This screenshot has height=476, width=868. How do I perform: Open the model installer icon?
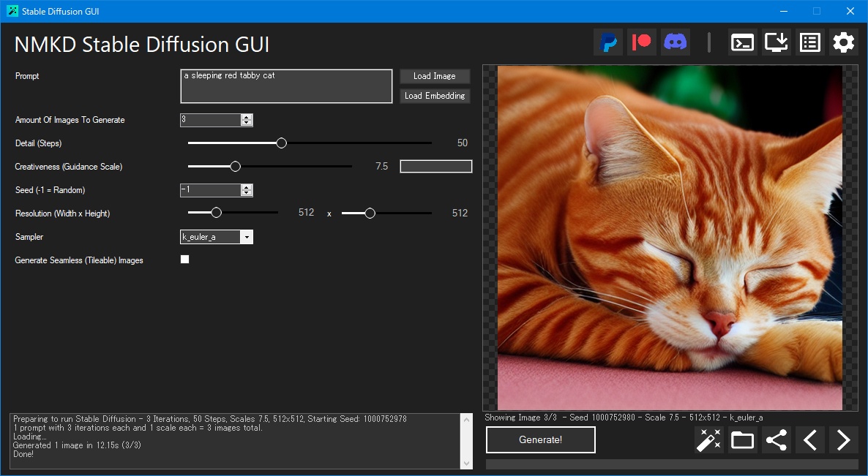click(776, 42)
